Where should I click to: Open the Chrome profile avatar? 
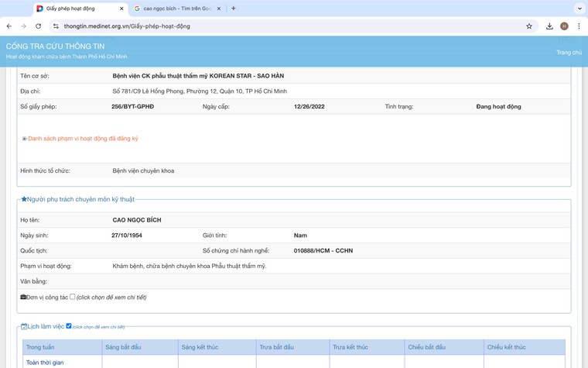point(564,26)
